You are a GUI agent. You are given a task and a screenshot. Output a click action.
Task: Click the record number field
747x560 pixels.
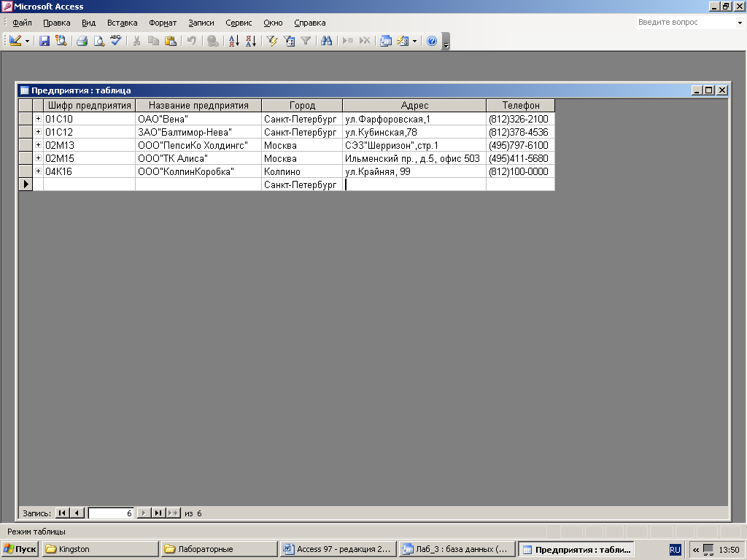111,513
